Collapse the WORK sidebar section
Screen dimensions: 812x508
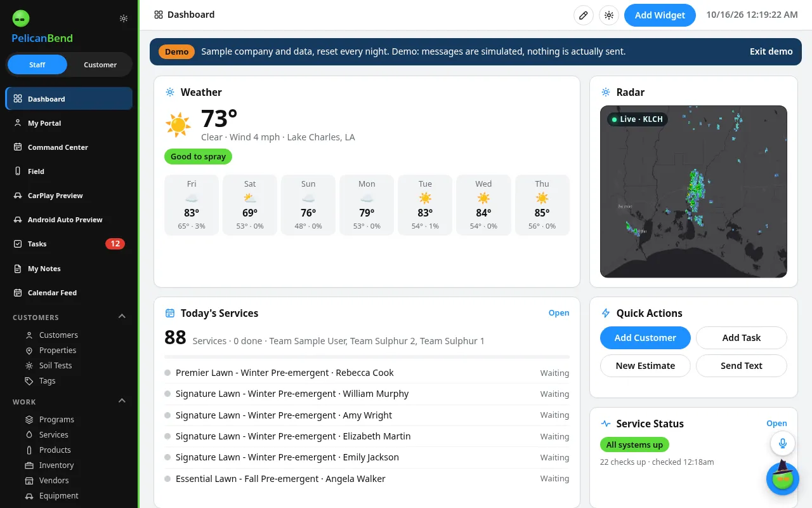click(122, 401)
